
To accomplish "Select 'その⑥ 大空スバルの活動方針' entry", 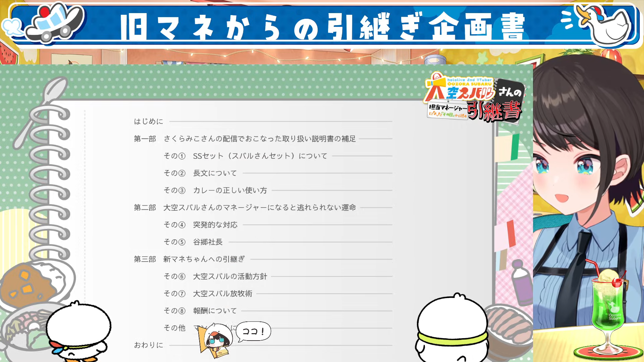I will coord(215,277).
